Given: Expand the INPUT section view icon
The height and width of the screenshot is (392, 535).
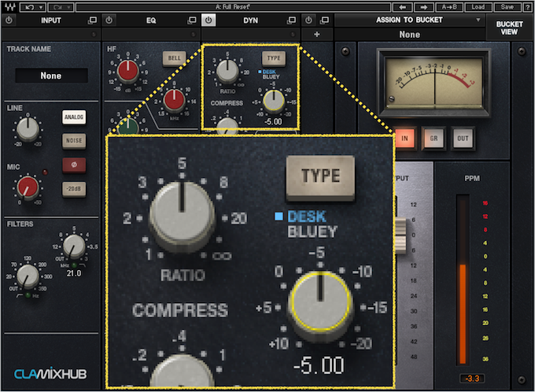Looking at the screenshot, I should 92,20.
